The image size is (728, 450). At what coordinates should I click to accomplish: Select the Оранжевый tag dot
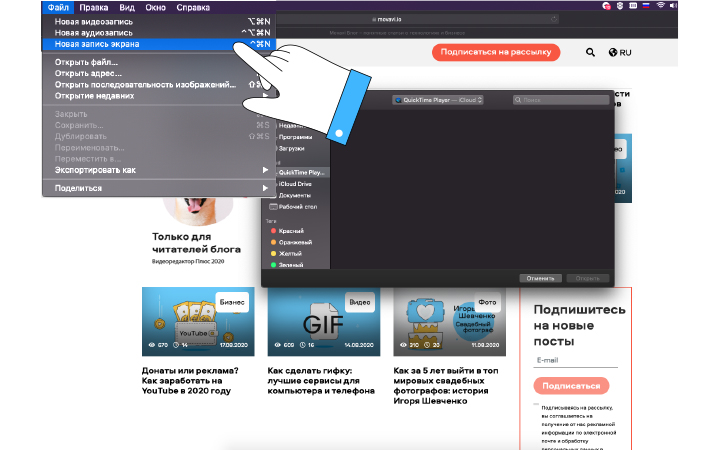click(x=270, y=242)
